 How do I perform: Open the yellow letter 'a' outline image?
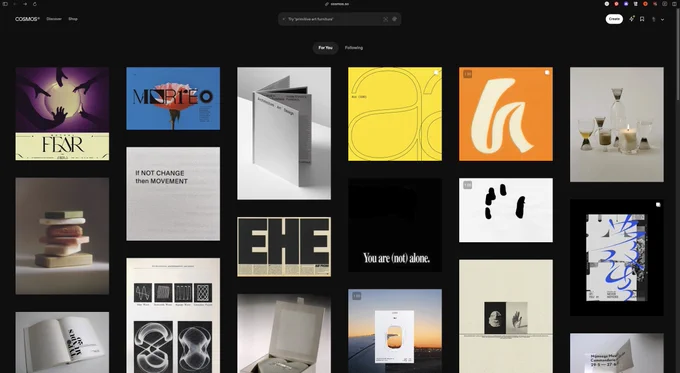(395, 114)
